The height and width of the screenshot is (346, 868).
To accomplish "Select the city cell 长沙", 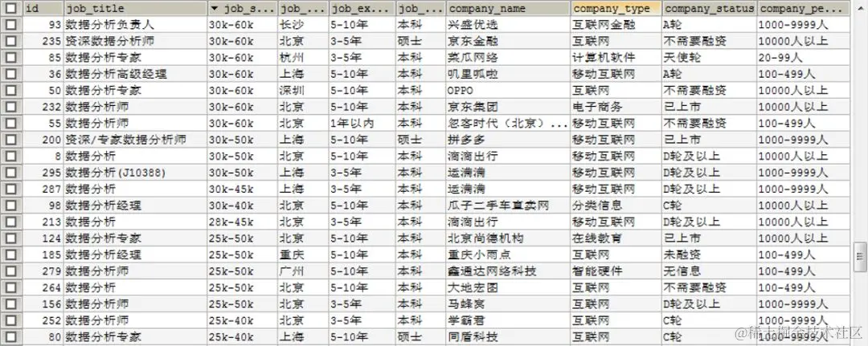I will [x=303, y=24].
